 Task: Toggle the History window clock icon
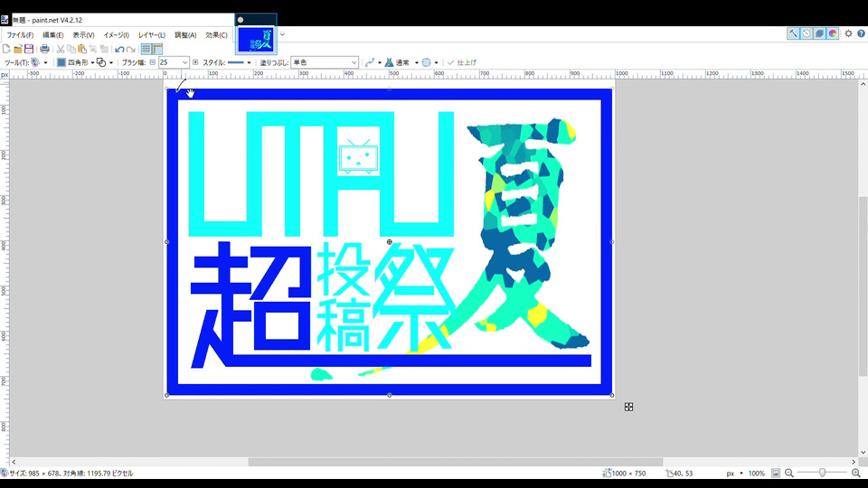(807, 33)
